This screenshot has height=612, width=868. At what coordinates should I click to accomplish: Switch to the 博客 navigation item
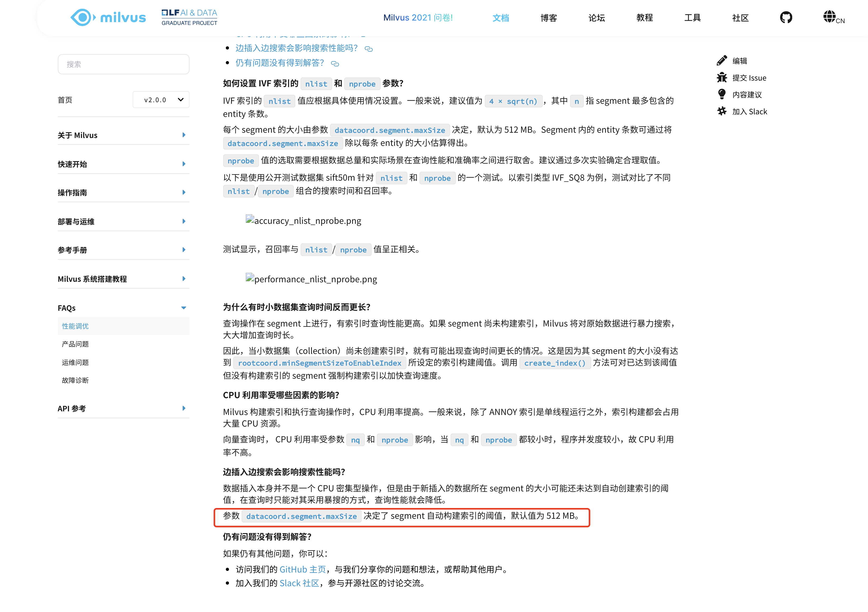548,18
